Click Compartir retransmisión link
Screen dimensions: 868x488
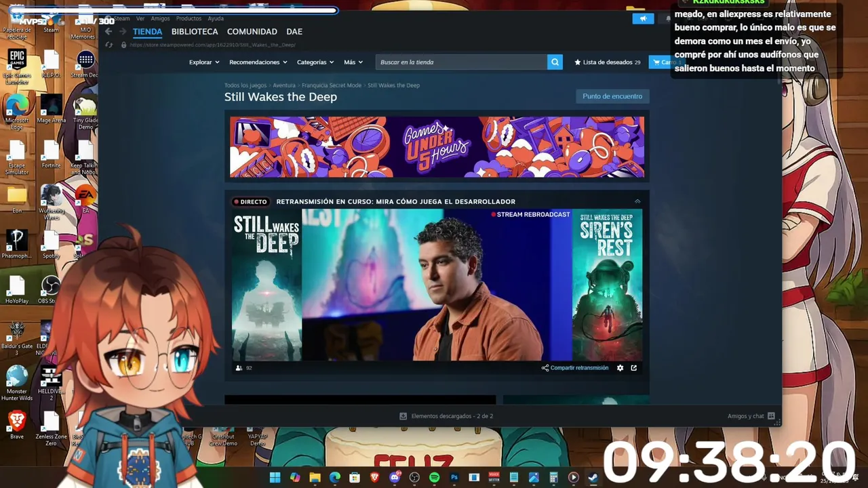(575, 368)
